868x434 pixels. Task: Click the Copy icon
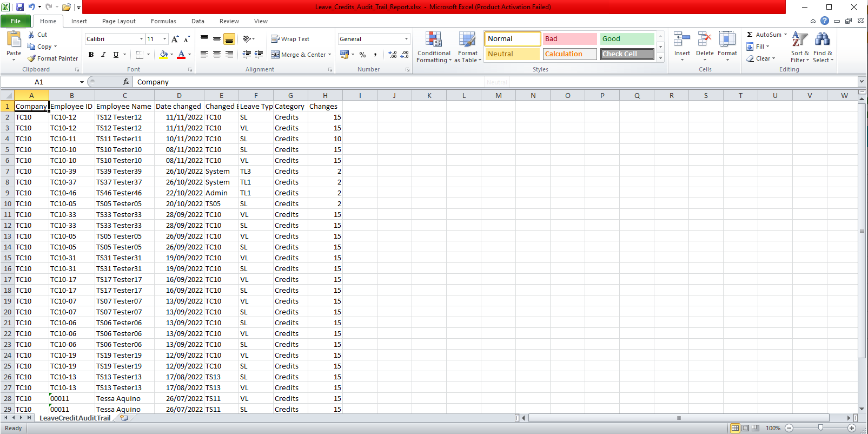(x=31, y=47)
